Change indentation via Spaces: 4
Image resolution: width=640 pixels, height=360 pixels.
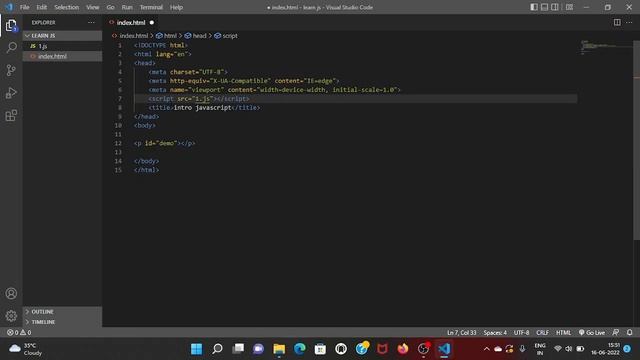point(495,333)
